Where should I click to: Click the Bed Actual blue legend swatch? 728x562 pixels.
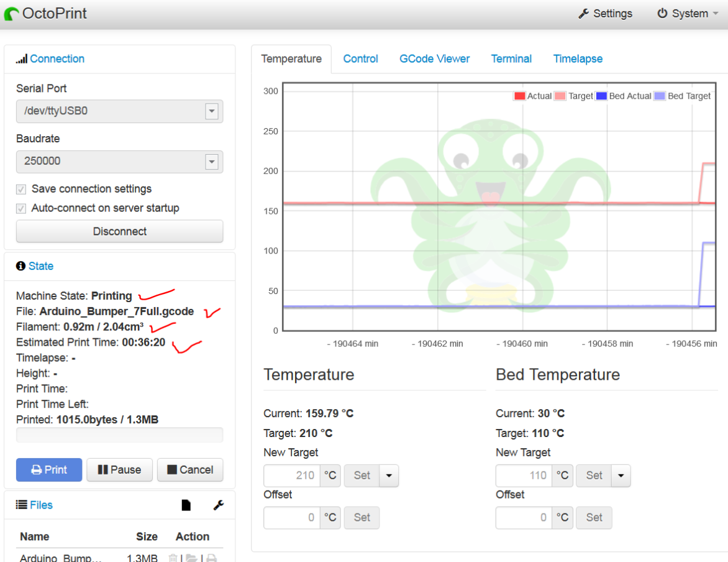pos(601,96)
